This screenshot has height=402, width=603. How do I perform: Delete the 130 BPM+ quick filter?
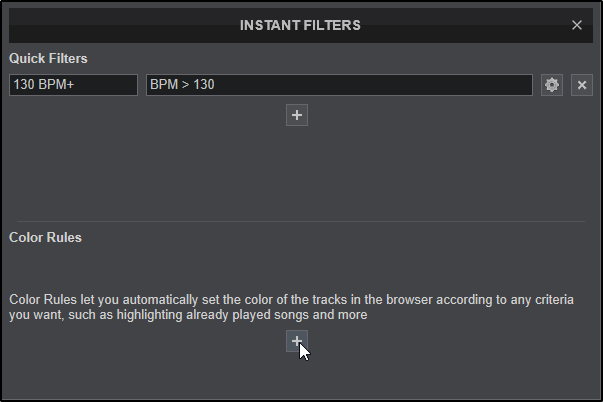582,85
